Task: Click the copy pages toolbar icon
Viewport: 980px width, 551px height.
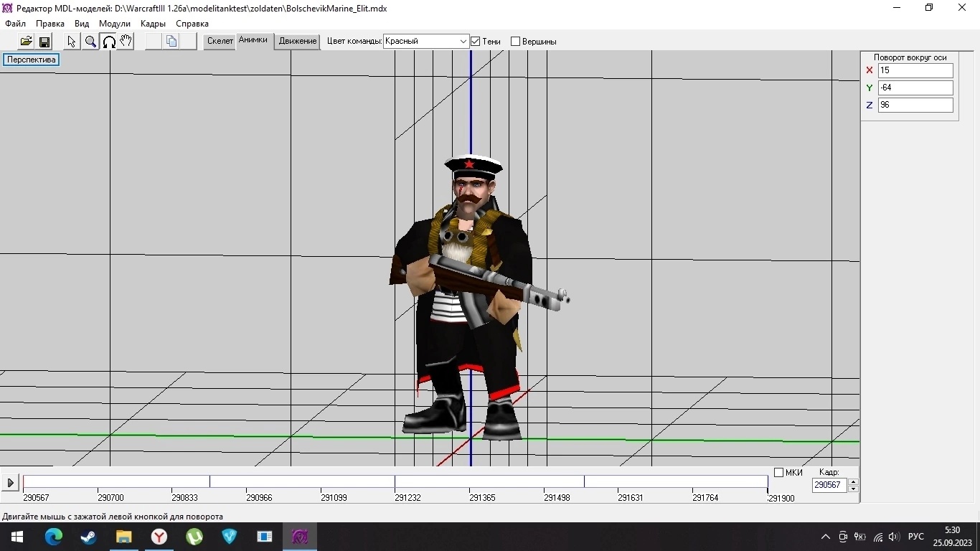Action: (x=171, y=42)
